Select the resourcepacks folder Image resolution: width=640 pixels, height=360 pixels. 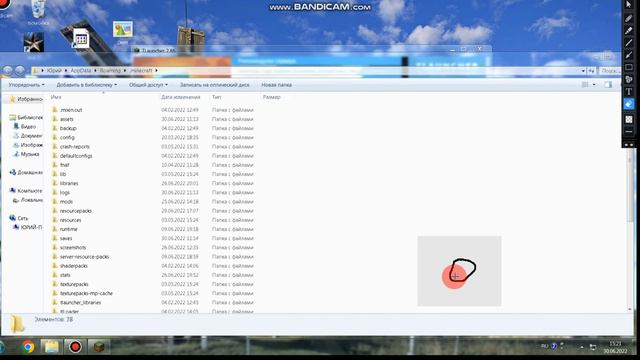76,211
